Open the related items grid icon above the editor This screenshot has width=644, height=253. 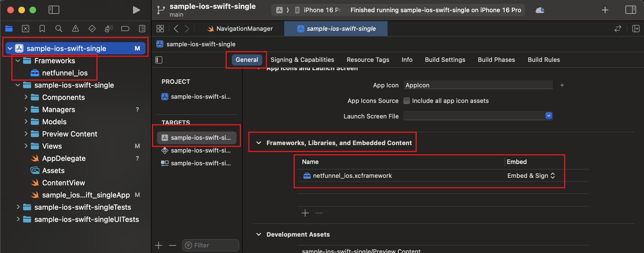160,29
